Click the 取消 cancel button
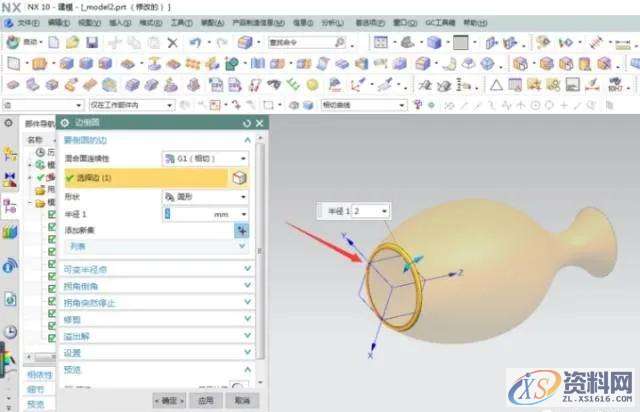 (x=241, y=400)
